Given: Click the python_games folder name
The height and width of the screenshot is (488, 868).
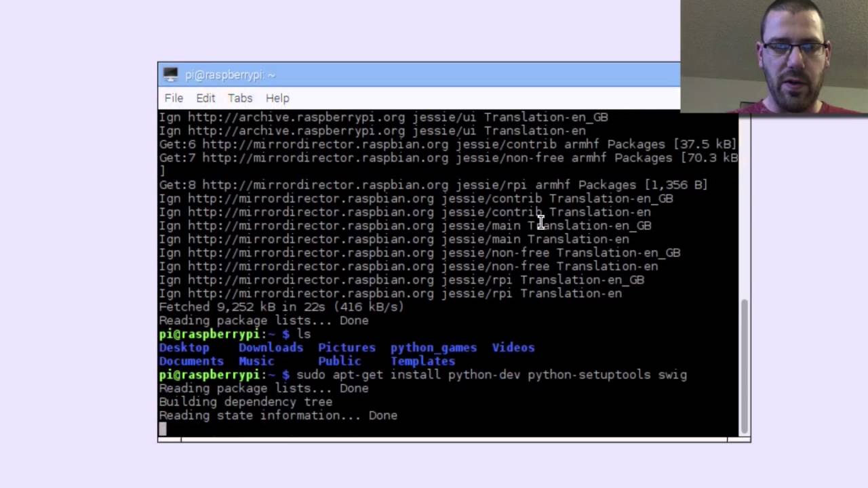Looking at the screenshot, I should click(433, 348).
